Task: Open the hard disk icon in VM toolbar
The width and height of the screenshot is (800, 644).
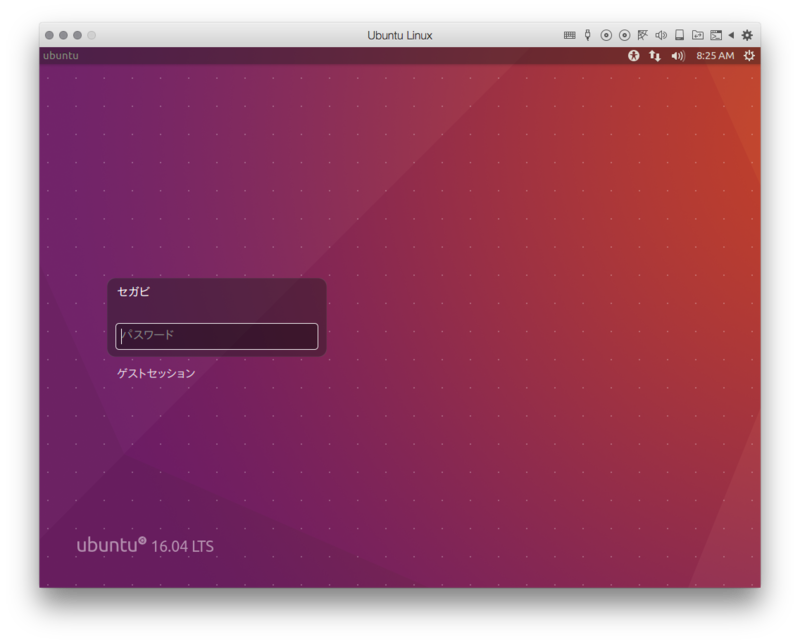Action: pyautogui.click(x=680, y=35)
